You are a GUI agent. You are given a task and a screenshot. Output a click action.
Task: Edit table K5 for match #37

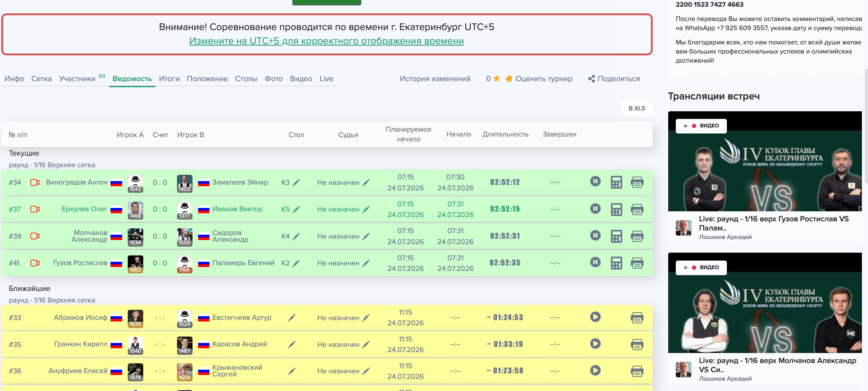click(x=296, y=209)
